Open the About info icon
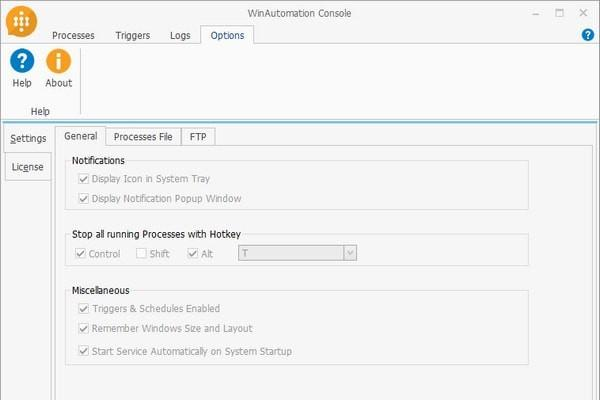The width and height of the screenshot is (600, 400). tap(59, 61)
